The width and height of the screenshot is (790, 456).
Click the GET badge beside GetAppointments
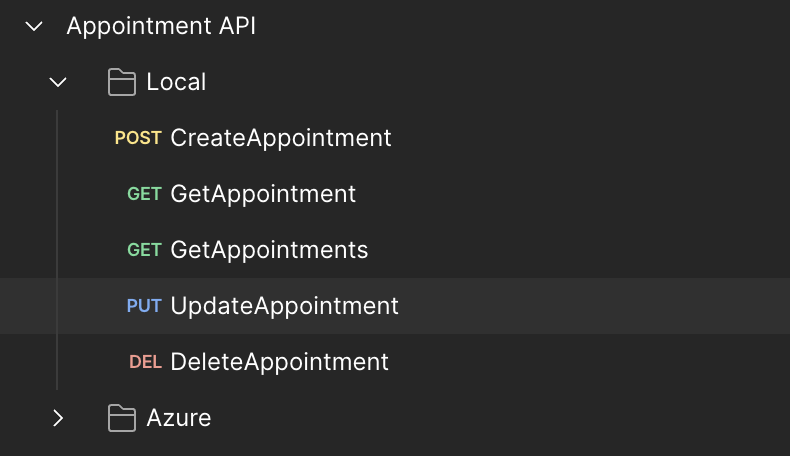[144, 250]
